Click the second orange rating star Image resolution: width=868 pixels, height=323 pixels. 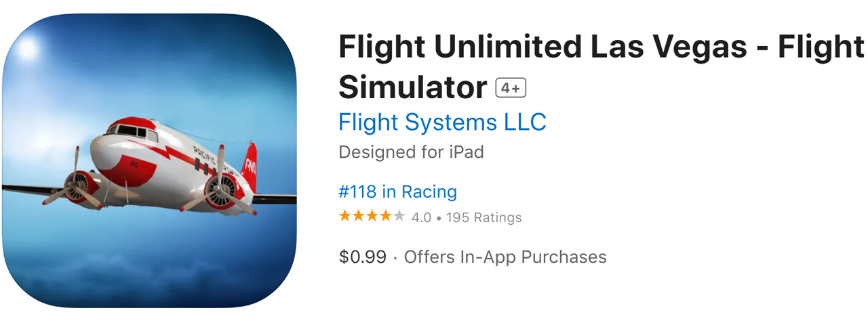(x=359, y=217)
